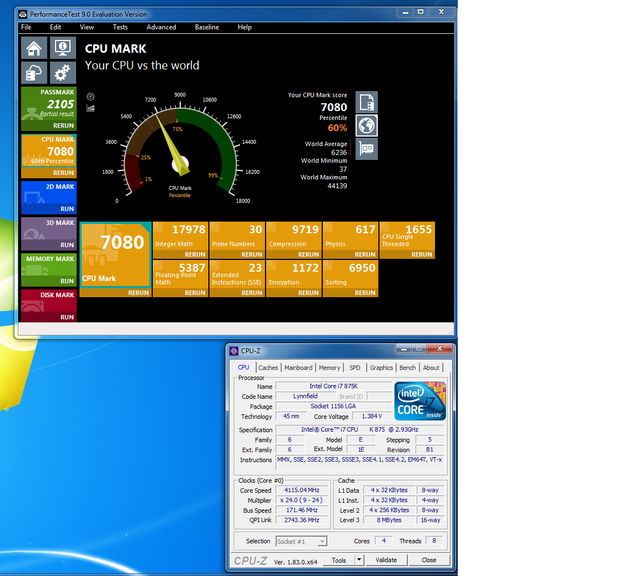Select the CPU tab in CPU-Z

[243, 367]
